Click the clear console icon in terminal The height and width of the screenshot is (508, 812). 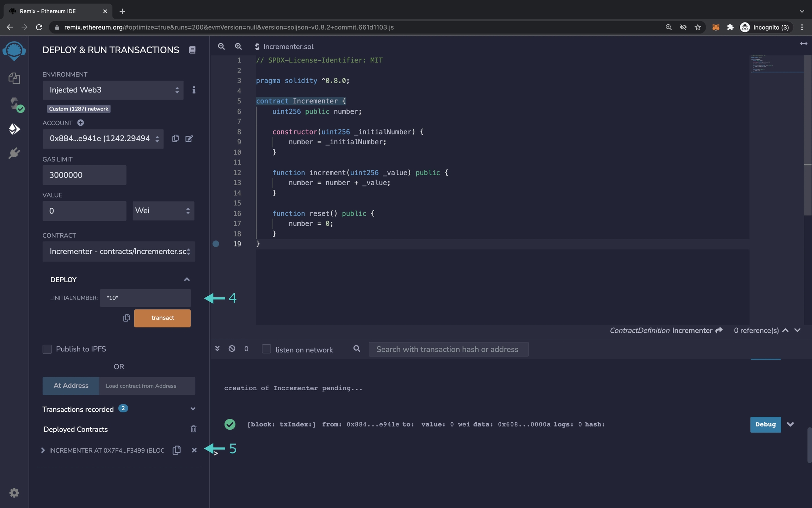tap(232, 349)
